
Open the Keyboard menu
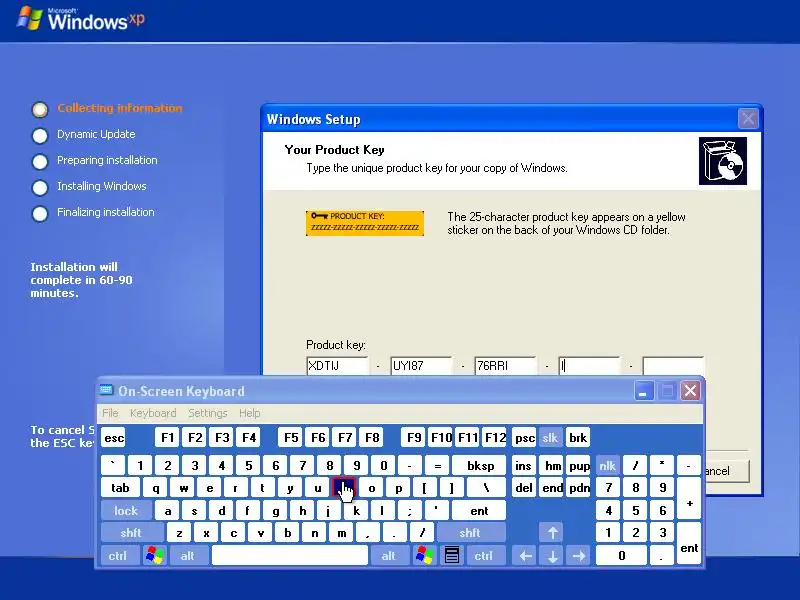153,413
